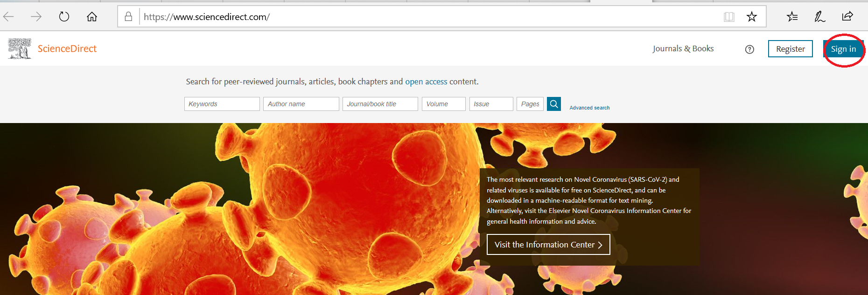The image size is (868, 295).
Task: Open reading view book icon
Action: (x=729, y=17)
